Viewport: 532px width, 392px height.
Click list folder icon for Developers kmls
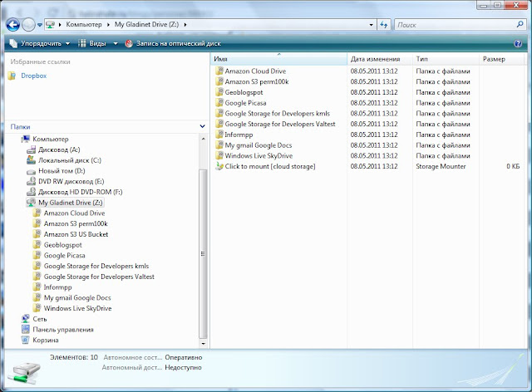(219, 113)
